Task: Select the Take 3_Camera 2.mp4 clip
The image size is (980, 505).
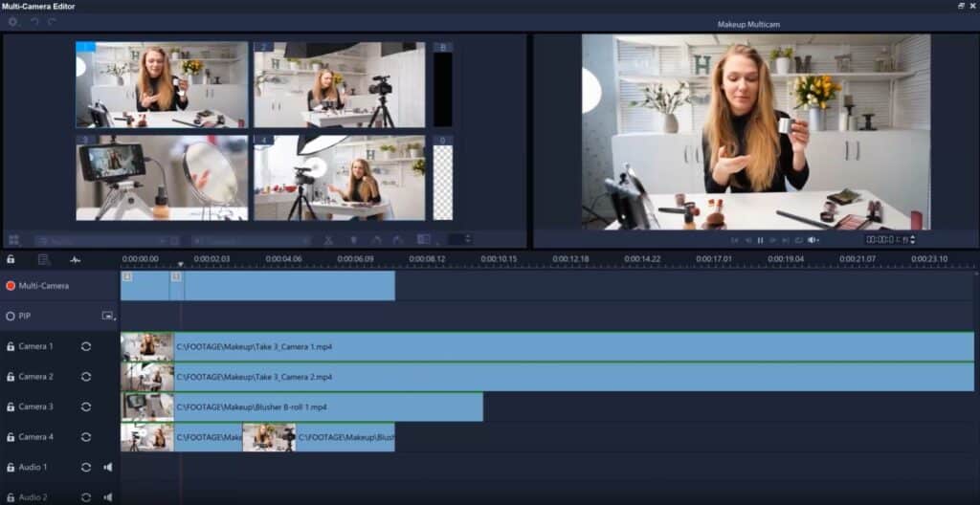Action: (x=546, y=377)
